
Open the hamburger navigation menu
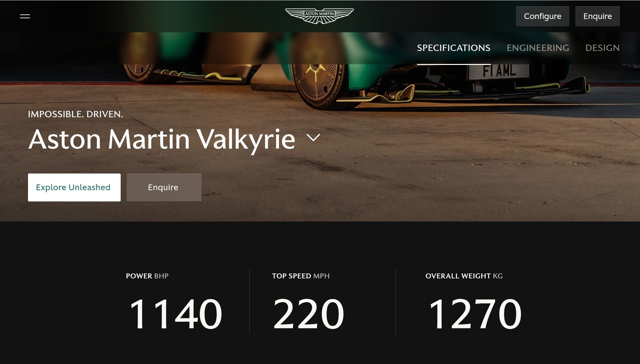[x=25, y=16]
